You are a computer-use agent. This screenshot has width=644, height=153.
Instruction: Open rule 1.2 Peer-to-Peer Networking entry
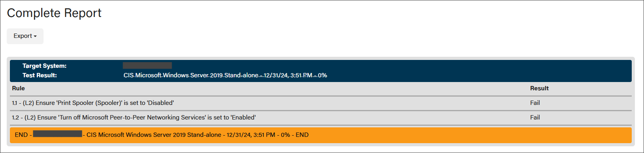(x=134, y=118)
